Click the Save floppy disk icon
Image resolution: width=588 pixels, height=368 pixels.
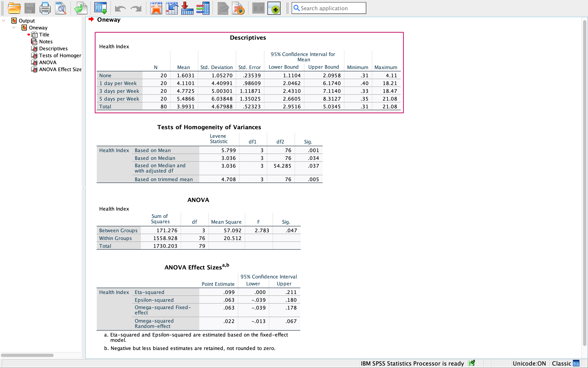coord(30,8)
